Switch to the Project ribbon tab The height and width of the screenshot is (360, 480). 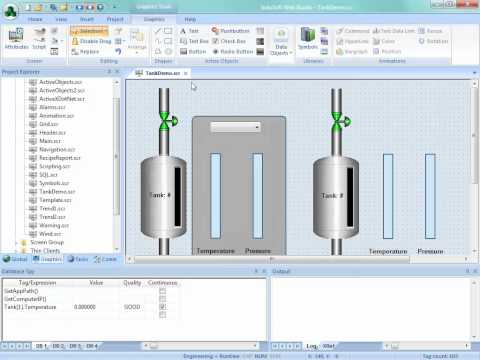[115, 19]
